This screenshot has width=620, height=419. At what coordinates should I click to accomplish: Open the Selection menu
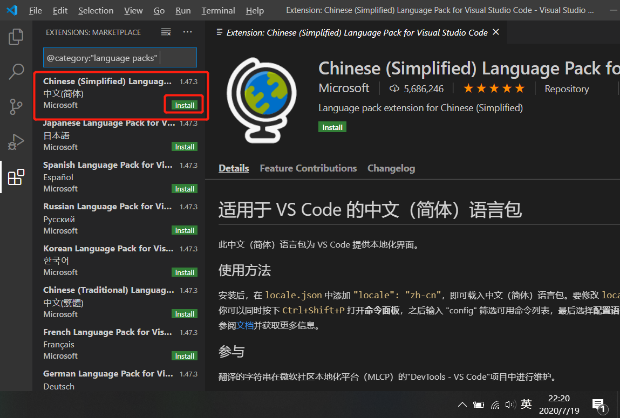[x=96, y=11]
